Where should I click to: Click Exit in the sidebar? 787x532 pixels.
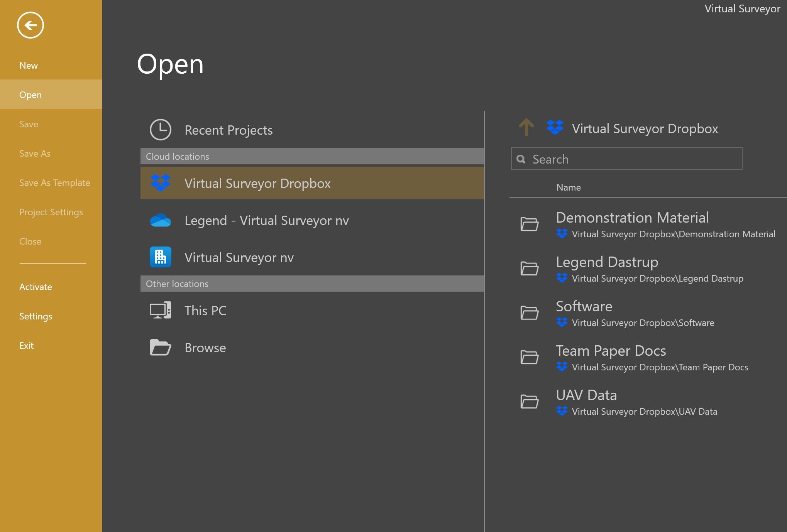click(26, 346)
